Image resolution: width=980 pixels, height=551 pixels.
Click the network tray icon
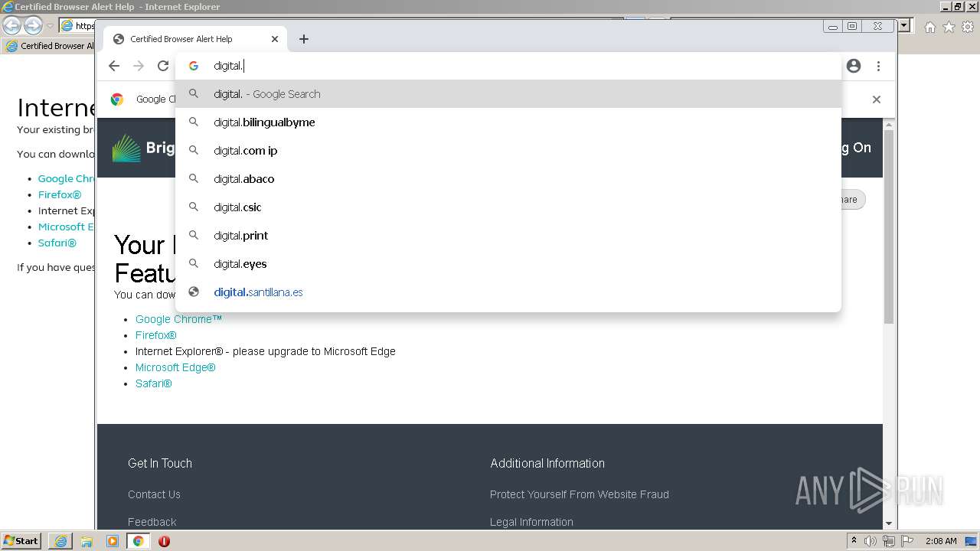coord(888,541)
